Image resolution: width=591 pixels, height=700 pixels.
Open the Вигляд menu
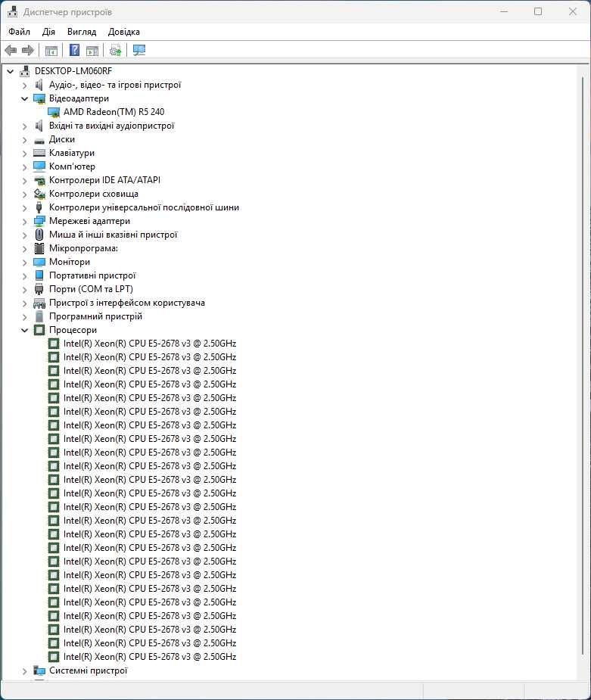pos(82,32)
